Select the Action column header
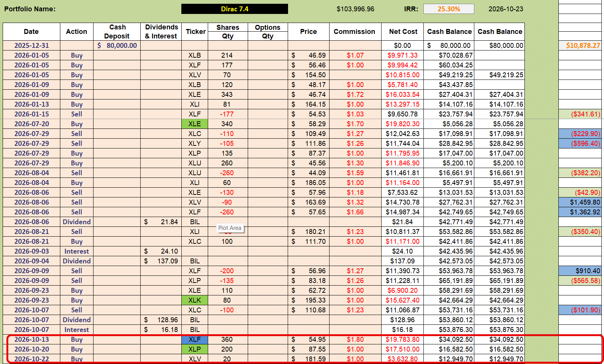 point(77,32)
